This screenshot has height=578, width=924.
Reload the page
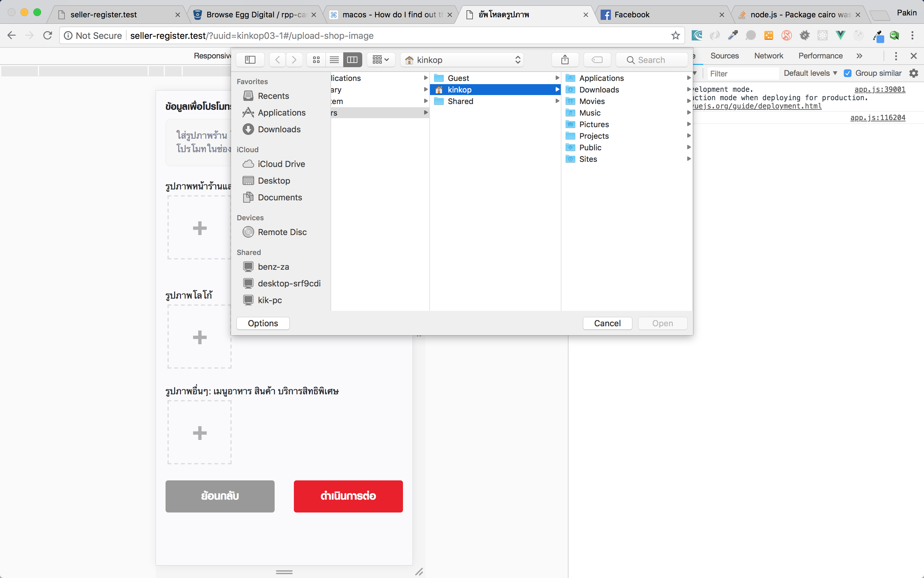[47, 36]
